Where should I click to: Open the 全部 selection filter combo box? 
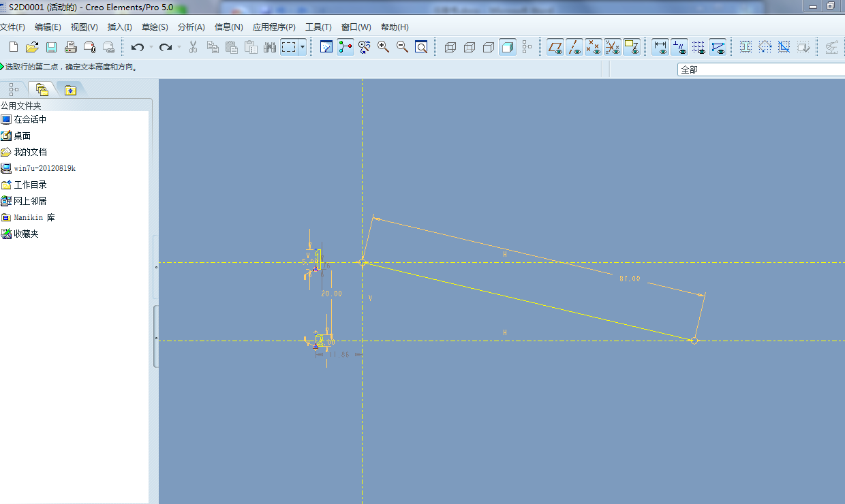761,69
